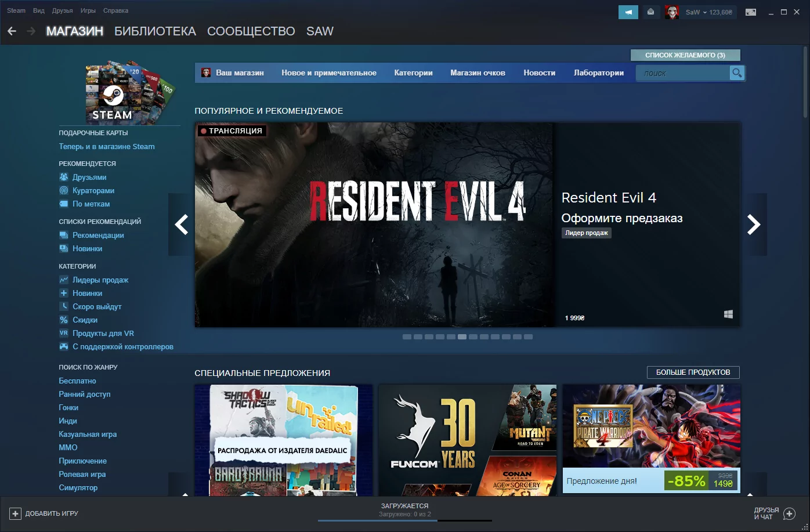810x532 pixels.
Task: Open the announcements megaphone icon
Action: coord(628,12)
